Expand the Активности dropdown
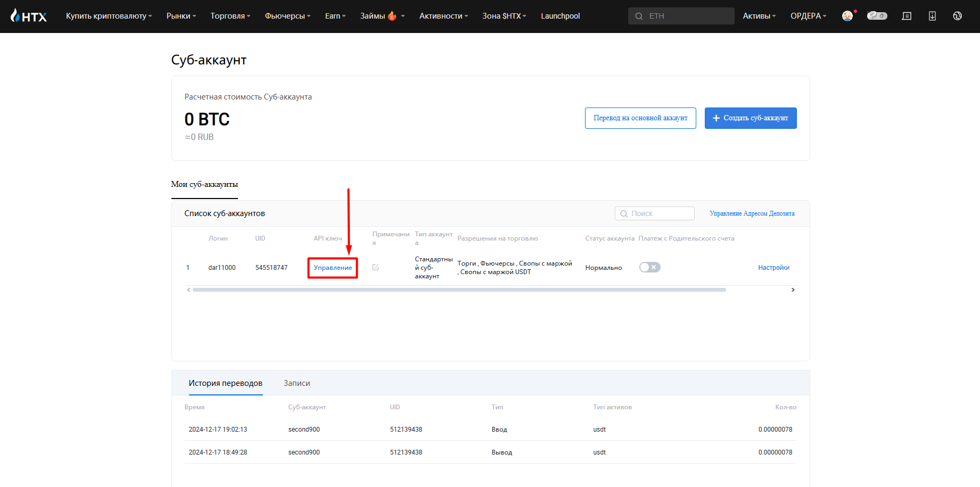 443,16
